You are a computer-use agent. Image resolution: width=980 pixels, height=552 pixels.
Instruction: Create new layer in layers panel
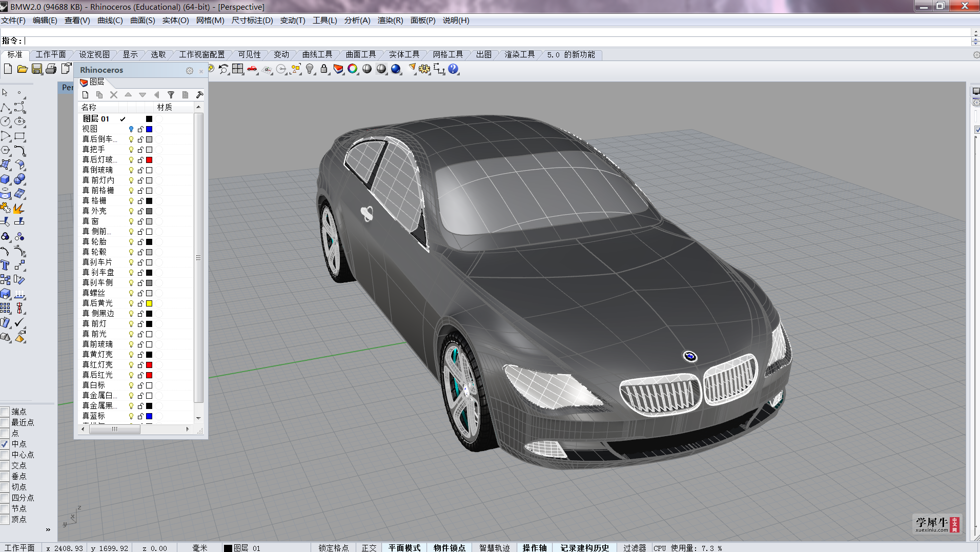86,95
